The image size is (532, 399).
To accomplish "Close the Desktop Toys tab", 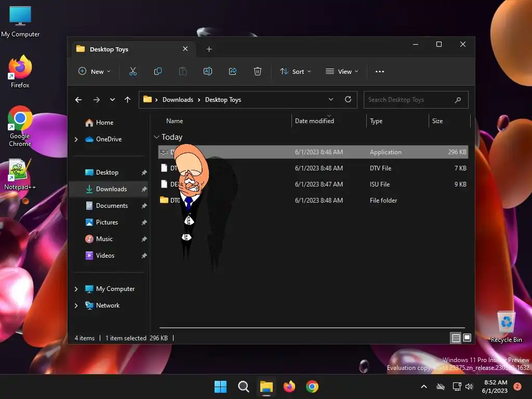I will [185, 49].
